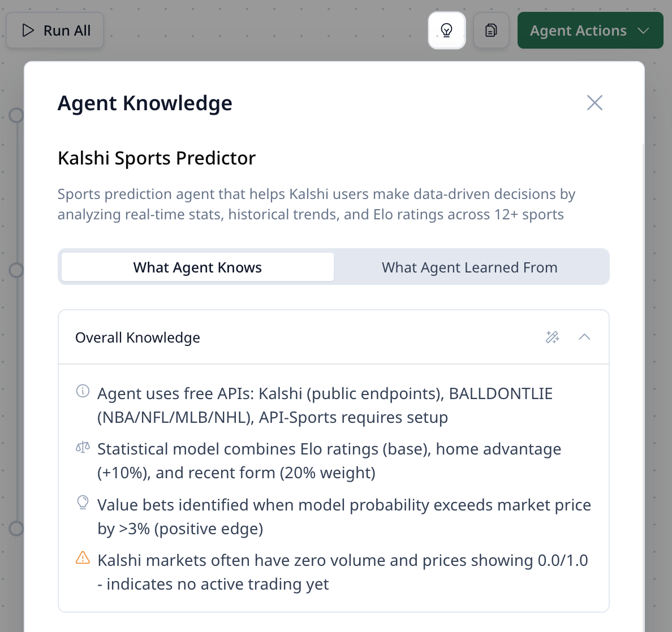This screenshot has height=632, width=672.
Task: Click the document icon beside Agent Actions
Action: click(491, 31)
